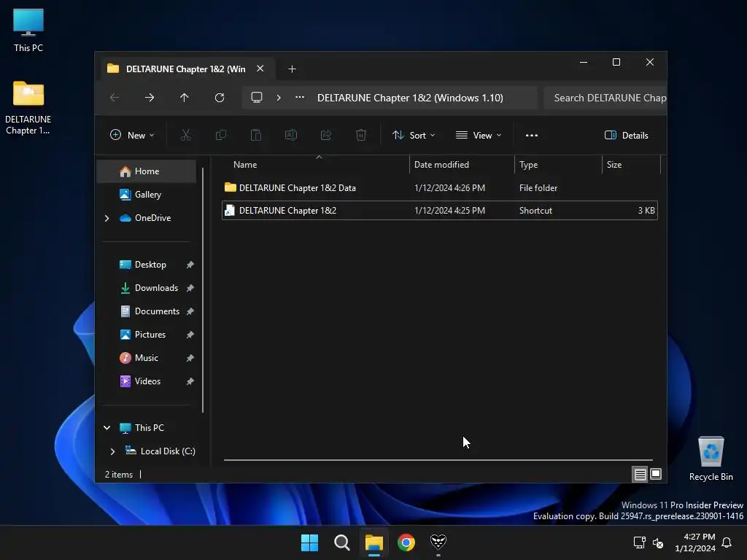Expand the Local Disk (C:) node
The width and height of the screenshot is (747, 560).
112,451
